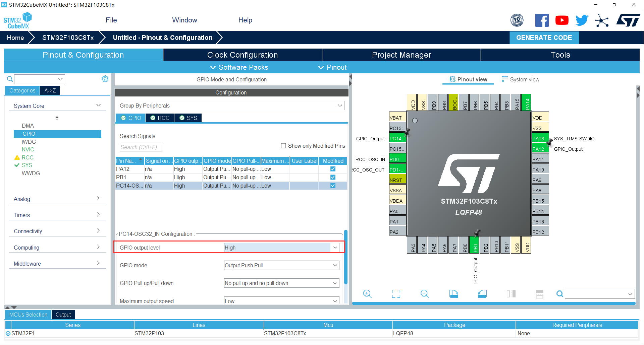Open the GPIO mode dropdown
644x345 pixels.
point(281,265)
